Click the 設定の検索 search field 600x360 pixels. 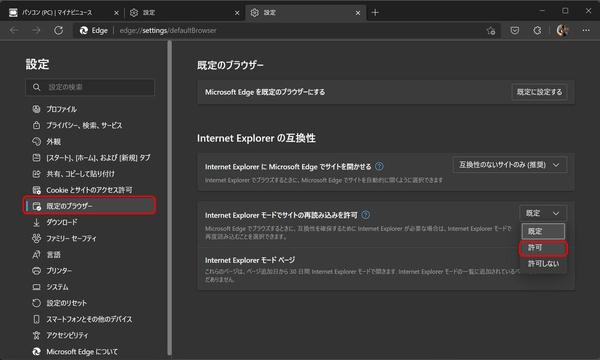point(90,87)
